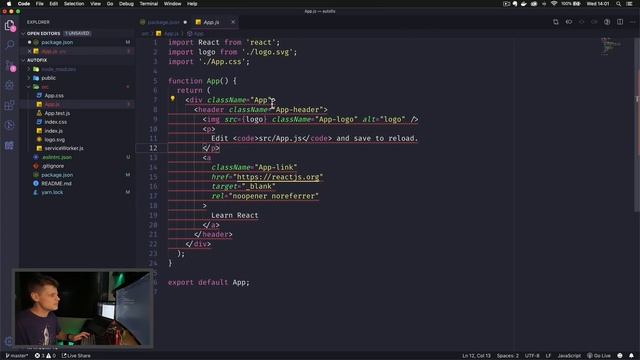Change the LF end of line sequence
Viewport: 640px width, 360px height.
click(548, 356)
